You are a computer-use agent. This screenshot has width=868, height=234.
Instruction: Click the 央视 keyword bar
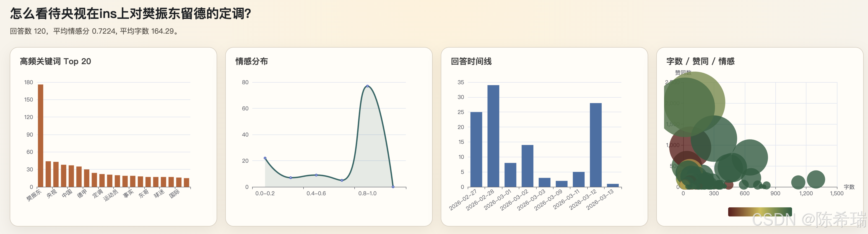(x=56, y=174)
